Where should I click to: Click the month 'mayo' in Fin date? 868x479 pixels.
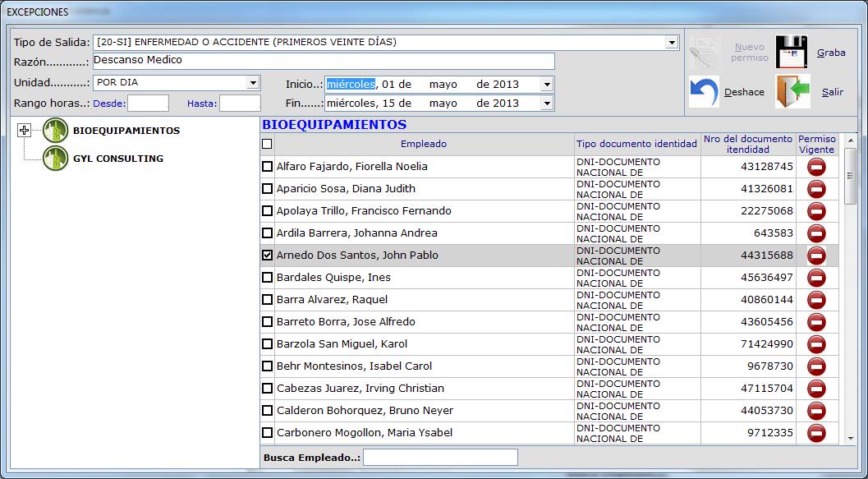(443, 104)
